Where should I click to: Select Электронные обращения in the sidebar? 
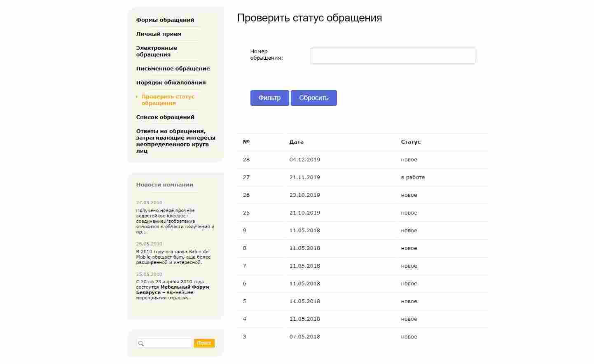coord(157,51)
